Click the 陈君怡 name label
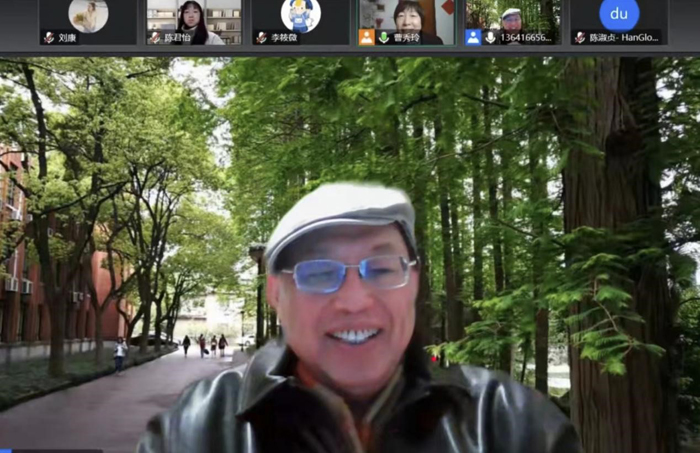 [x=176, y=38]
